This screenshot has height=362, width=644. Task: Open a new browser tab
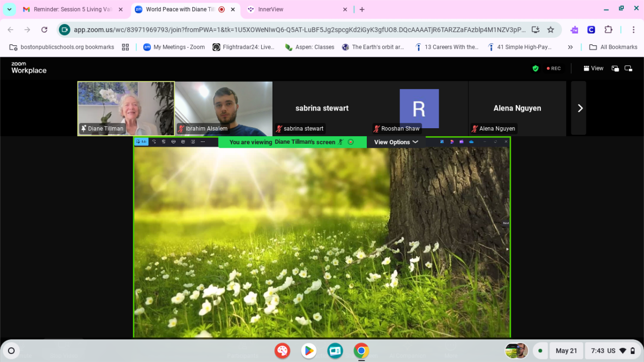pos(362,10)
